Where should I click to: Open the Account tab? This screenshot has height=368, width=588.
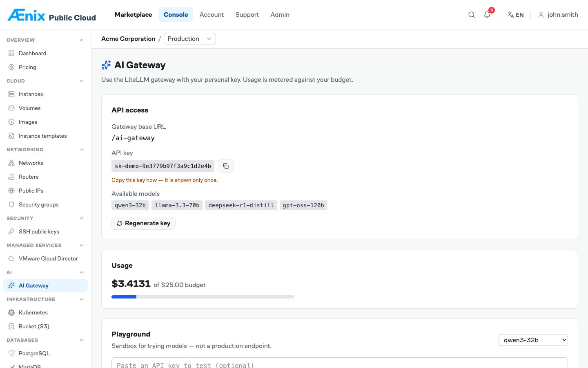click(212, 15)
